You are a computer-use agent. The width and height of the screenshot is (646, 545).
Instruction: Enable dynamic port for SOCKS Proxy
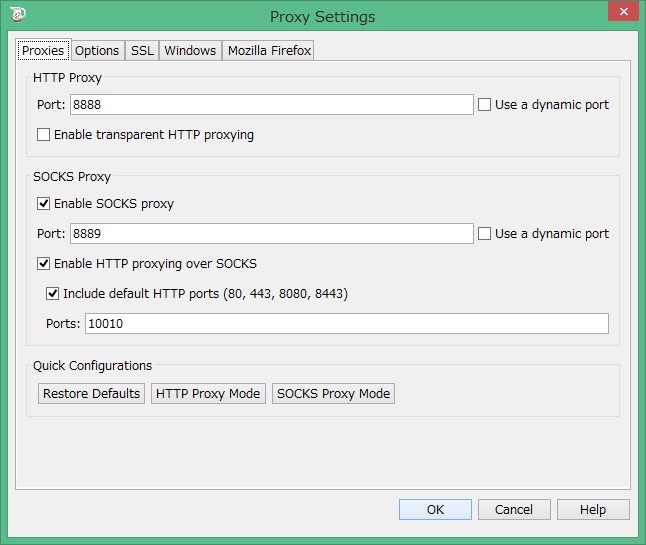coord(485,233)
